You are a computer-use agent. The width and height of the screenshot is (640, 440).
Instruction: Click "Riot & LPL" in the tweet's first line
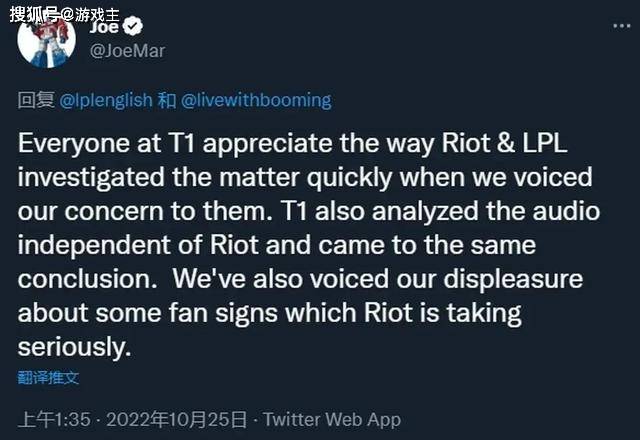click(504, 143)
